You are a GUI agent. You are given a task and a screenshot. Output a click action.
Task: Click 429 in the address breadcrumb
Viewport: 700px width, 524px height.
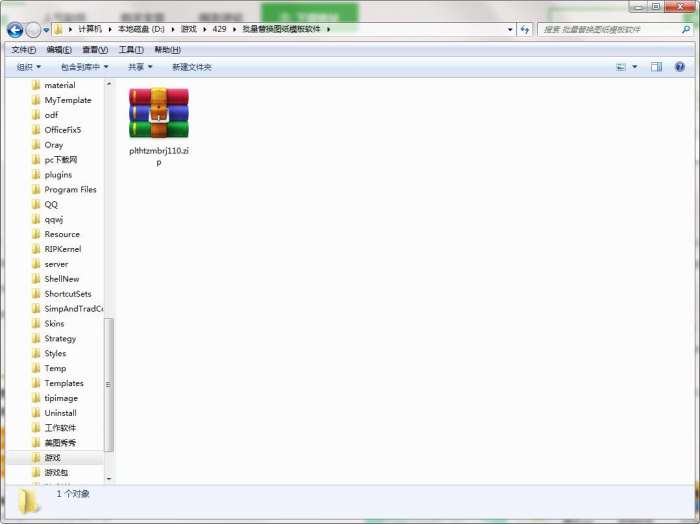coord(219,29)
